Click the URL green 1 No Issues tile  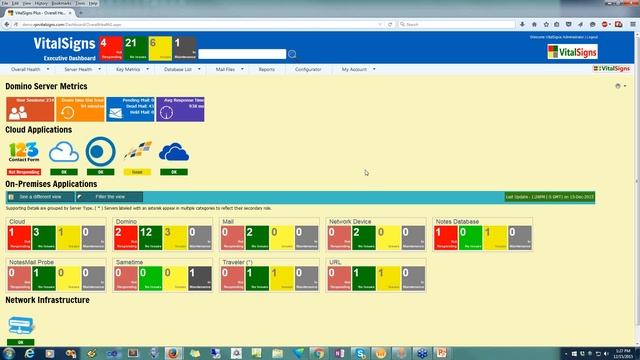coord(364,278)
